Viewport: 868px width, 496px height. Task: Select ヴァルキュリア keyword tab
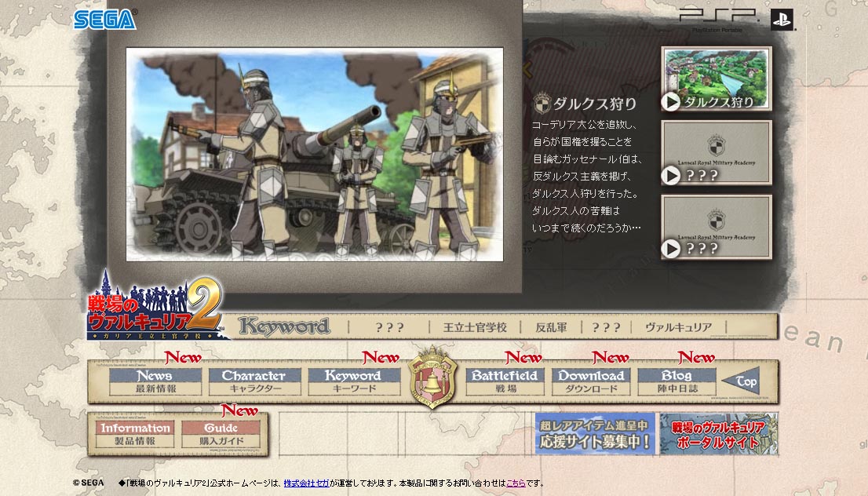click(x=678, y=327)
